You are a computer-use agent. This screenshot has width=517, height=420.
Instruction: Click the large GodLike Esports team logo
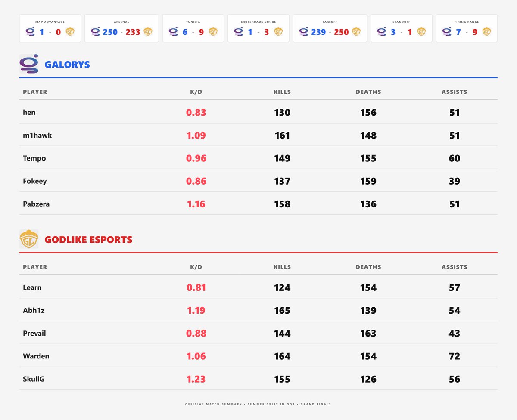point(29,239)
